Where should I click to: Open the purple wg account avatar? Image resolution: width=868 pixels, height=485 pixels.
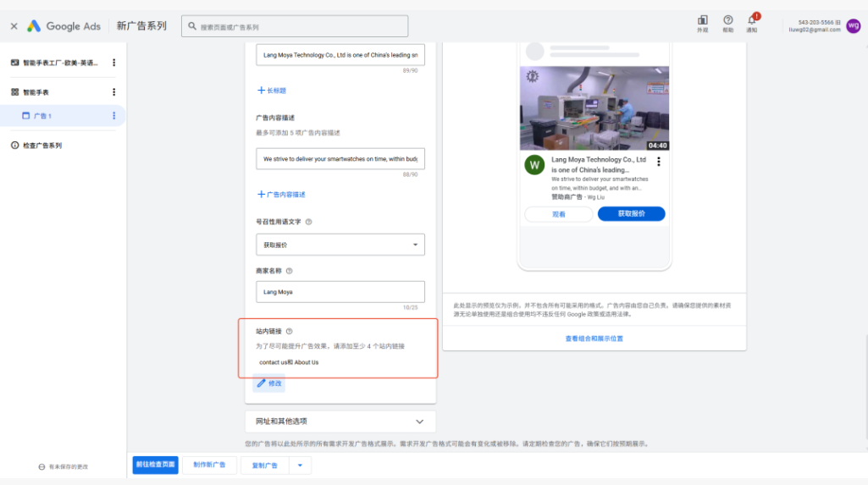click(x=854, y=25)
